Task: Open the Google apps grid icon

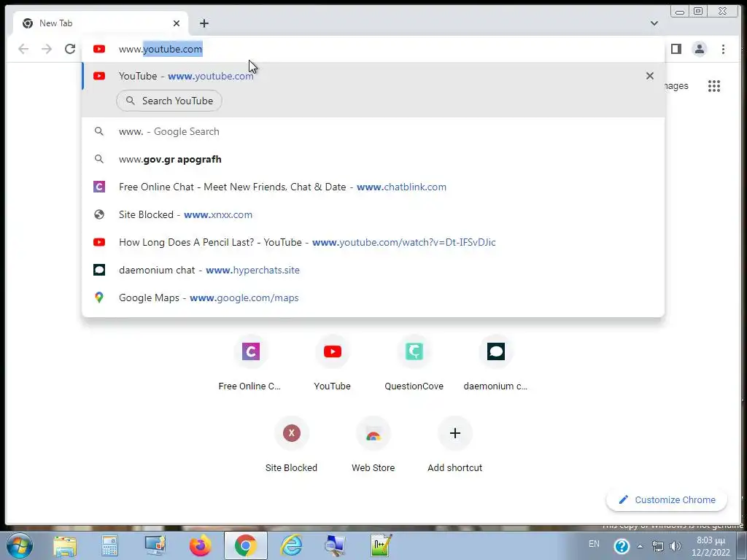Action: tap(714, 86)
